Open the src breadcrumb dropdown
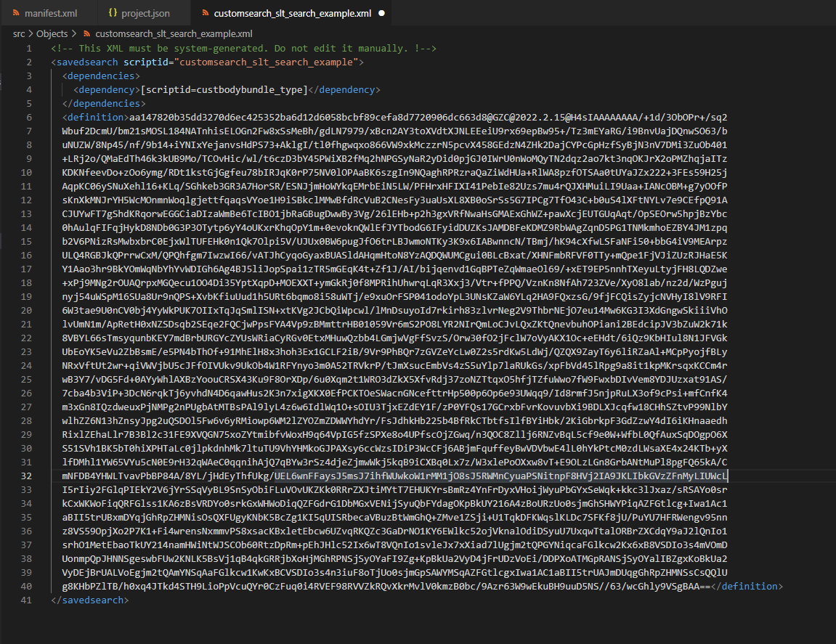 19,33
